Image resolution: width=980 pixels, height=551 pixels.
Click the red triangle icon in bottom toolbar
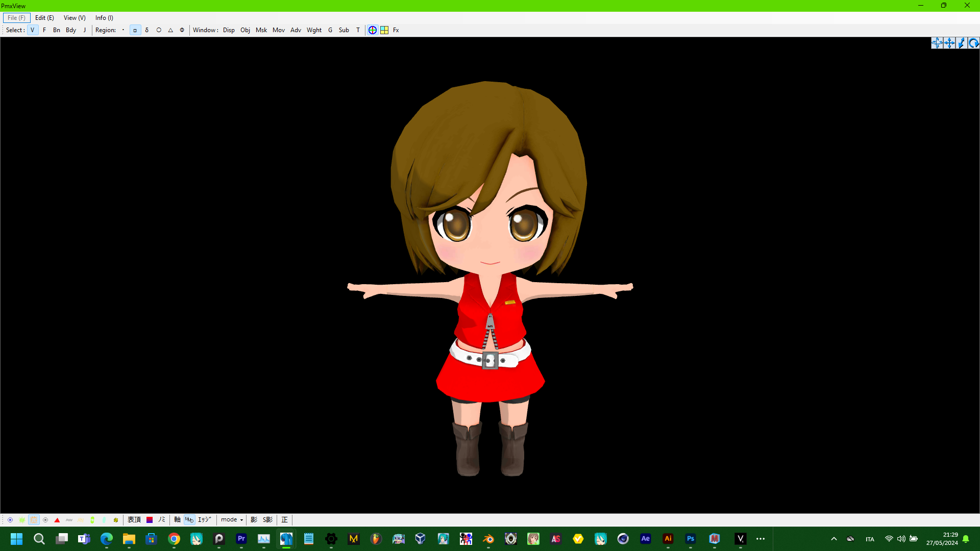coord(57,520)
